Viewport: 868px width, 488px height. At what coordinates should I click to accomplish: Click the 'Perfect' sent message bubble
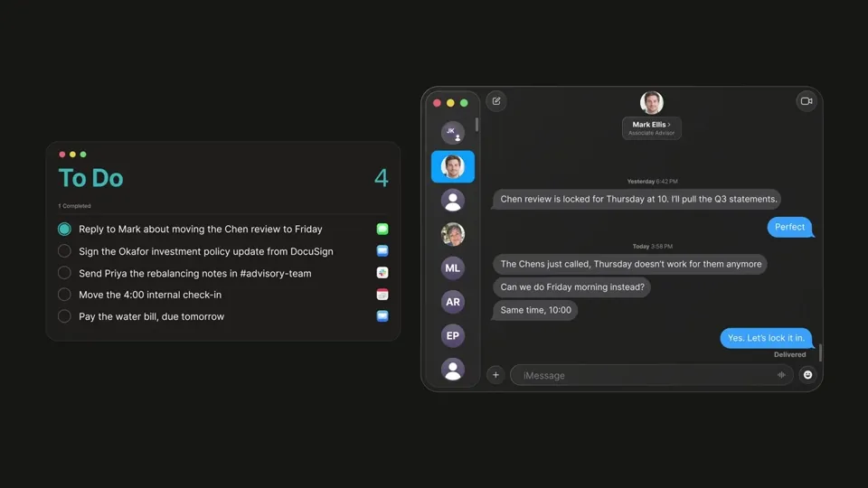pos(789,227)
